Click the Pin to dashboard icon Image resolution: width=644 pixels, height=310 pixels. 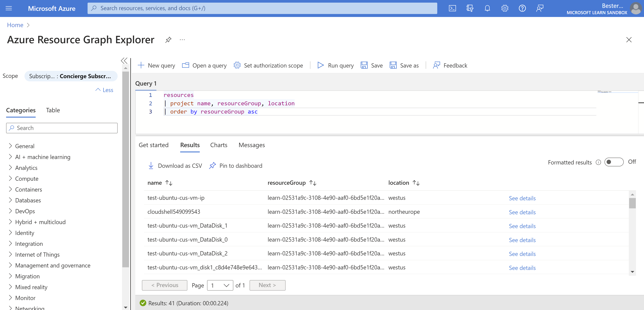213,165
